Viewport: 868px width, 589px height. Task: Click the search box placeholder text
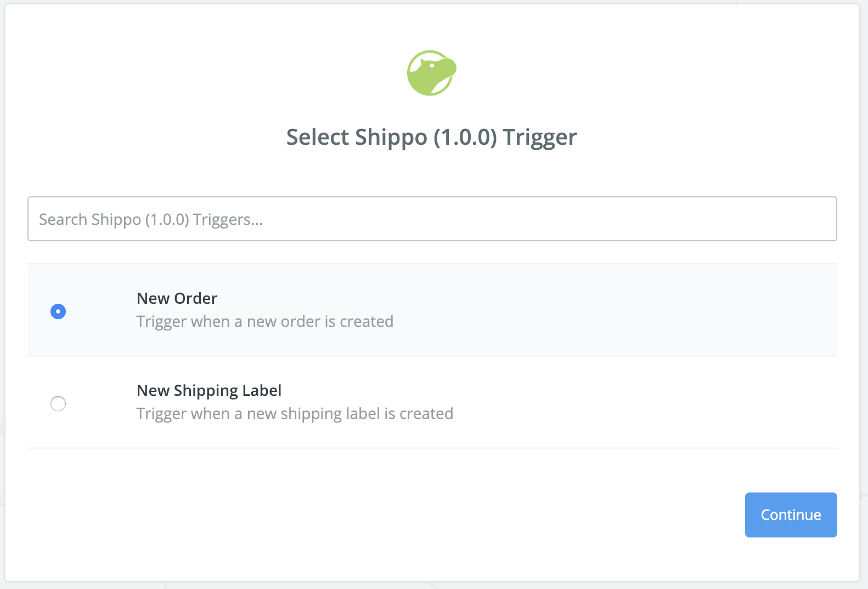pyautogui.click(x=151, y=219)
